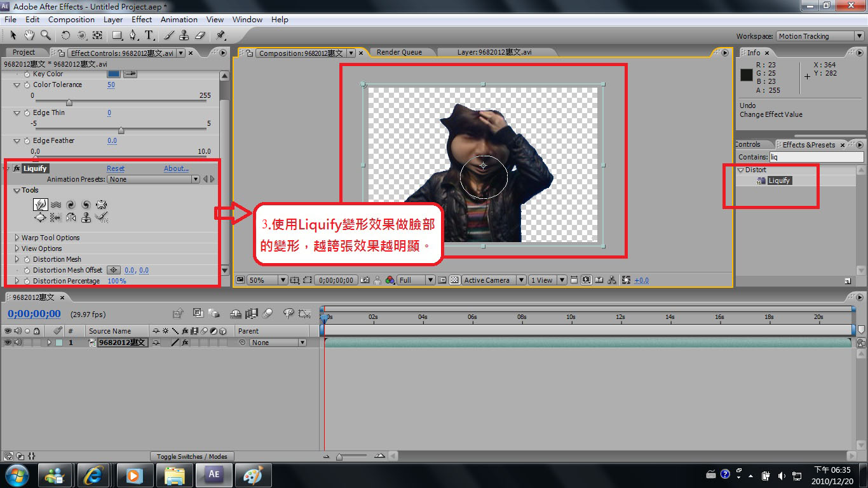The height and width of the screenshot is (488, 868).
Task: Select the Liquify Warp tool
Action: point(41,205)
